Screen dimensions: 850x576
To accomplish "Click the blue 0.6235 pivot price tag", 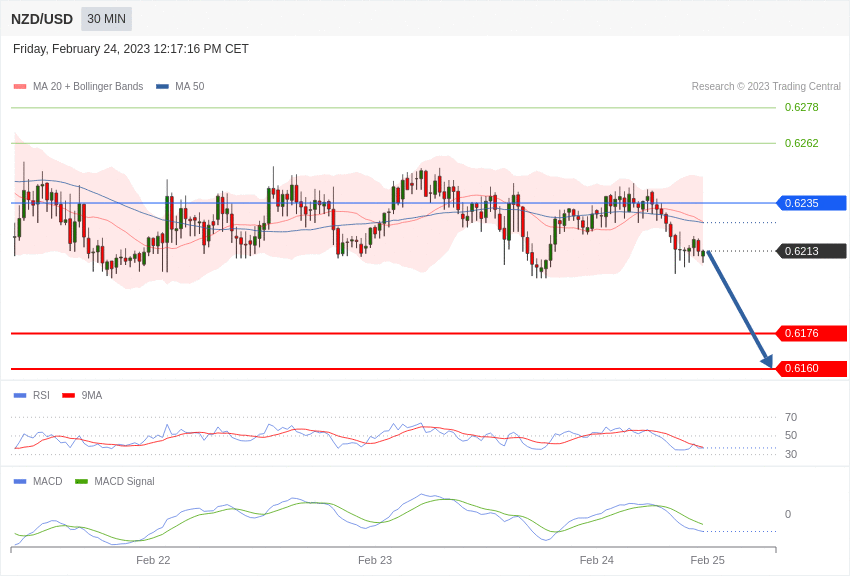I will pyautogui.click(x=812, y=203).
